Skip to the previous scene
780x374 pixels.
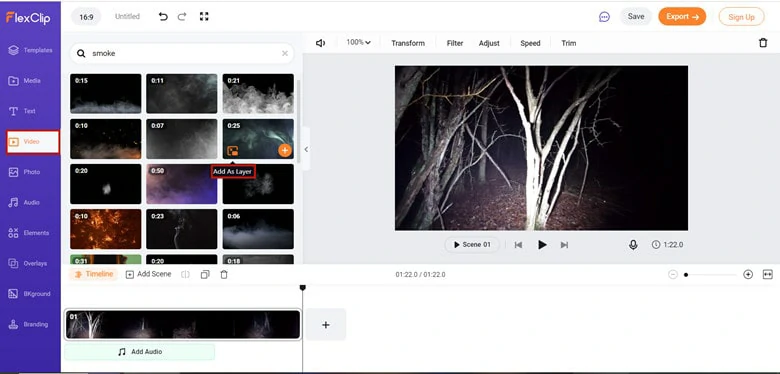pyautogui.click(x=518, y=245)
